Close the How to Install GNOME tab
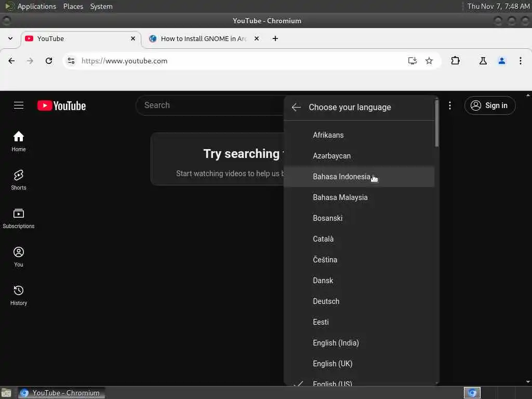This screenshot has width=532, height=399. pyautogui.click(x=257, y=38)
